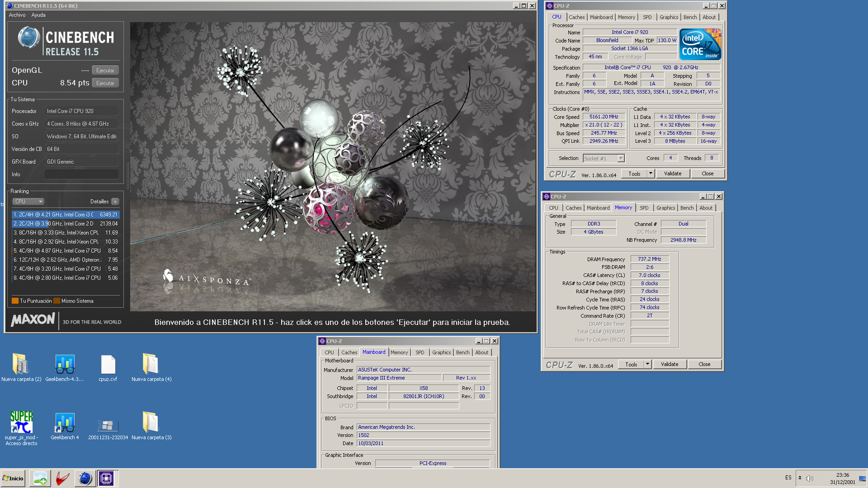Select Nueva carpeta (4) folder icon
This screenshot has width=868, height=488.
point(151,367)
